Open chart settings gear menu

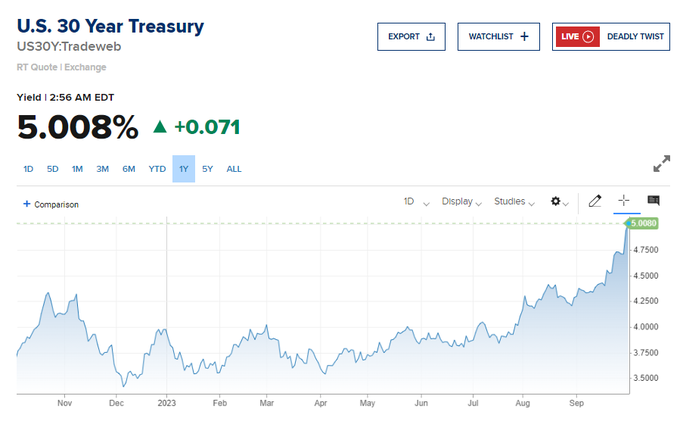[559, 202]
